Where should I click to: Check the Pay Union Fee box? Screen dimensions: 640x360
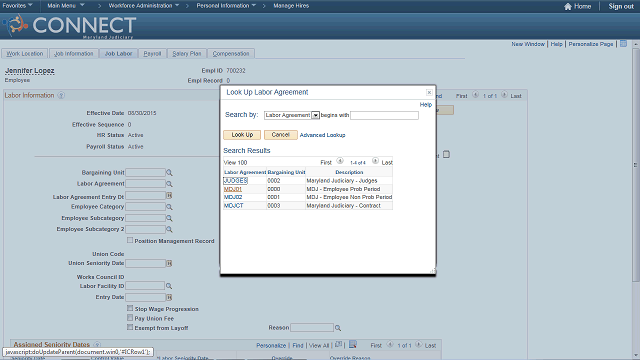(130, 318)
